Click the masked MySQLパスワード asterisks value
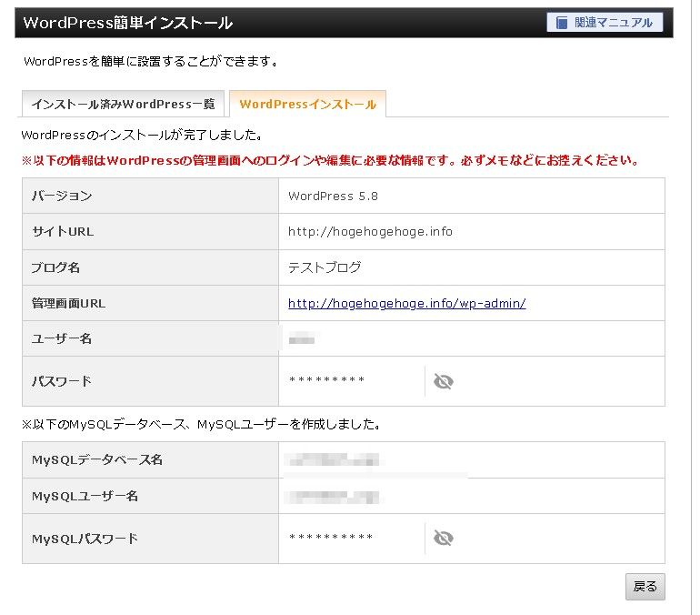This screenshot has width=700, height=615. click(x=331, y=539)
